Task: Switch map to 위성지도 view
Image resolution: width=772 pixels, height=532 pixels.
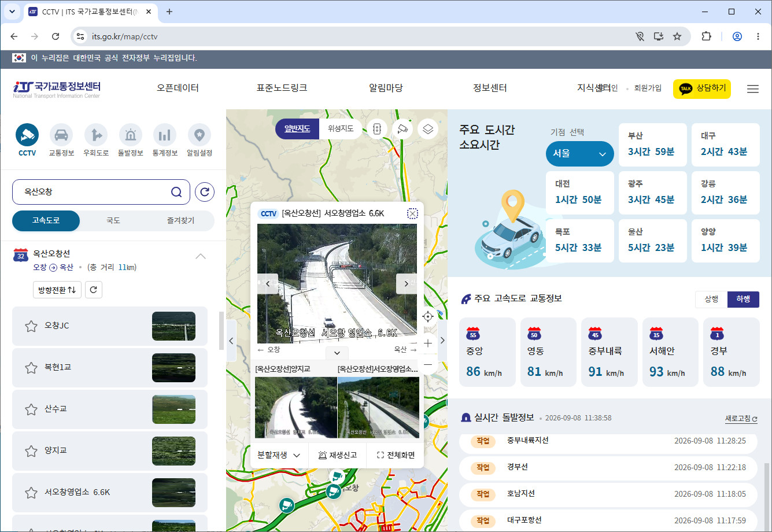Action: (341, 129)
